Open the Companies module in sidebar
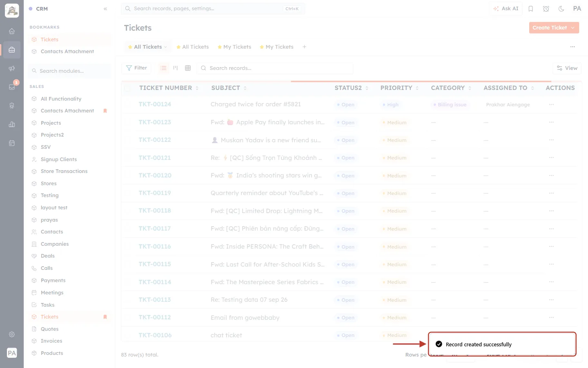This screenshot has width=588, height=368. [x=55, y=244]
